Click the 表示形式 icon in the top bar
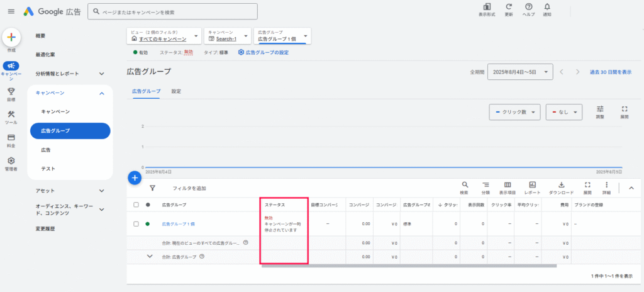This screenshot has width=644, height=292. pyautogui.click(x=487, y=6)
